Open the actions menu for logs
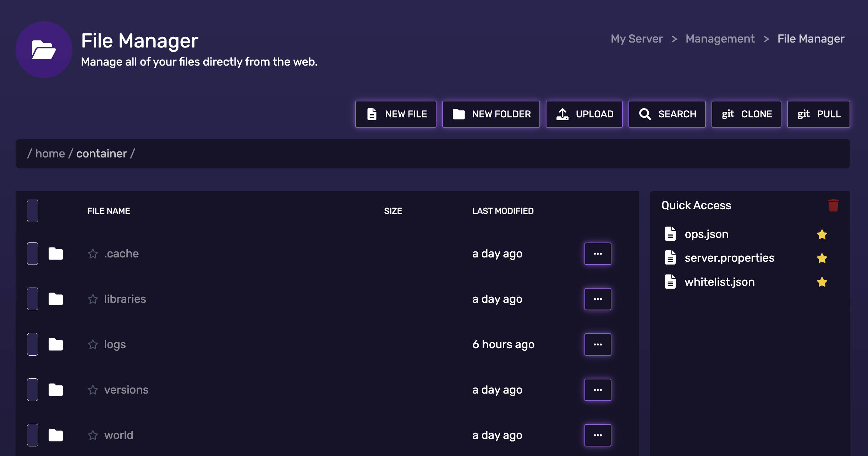 click(598, 344)
